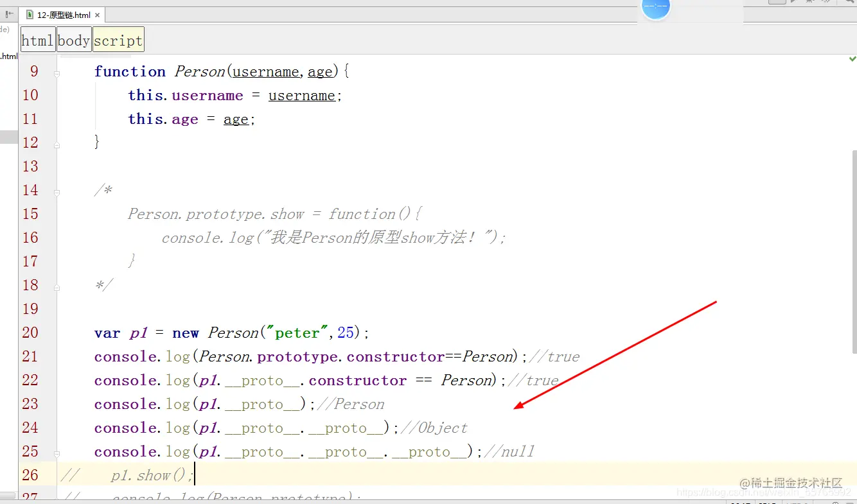
Task: Click the "我是Person的原型show方法！" string on line 16
Action: (378, 238)
